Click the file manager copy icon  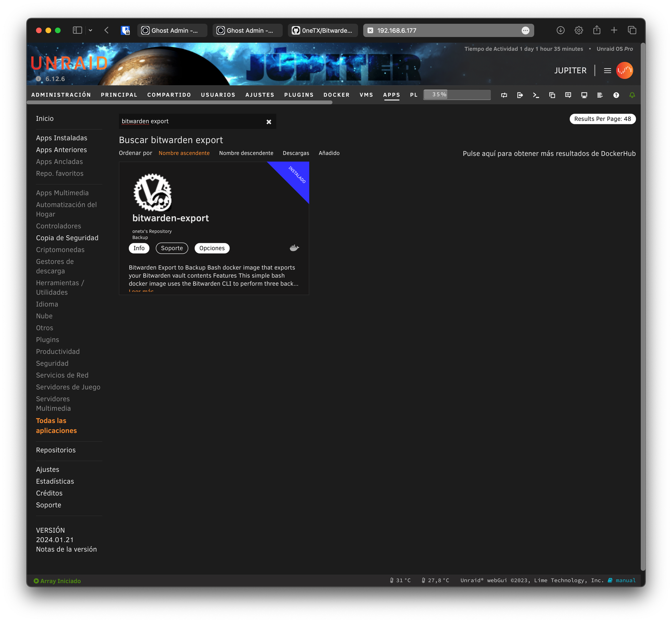click(x=552, y=95)
